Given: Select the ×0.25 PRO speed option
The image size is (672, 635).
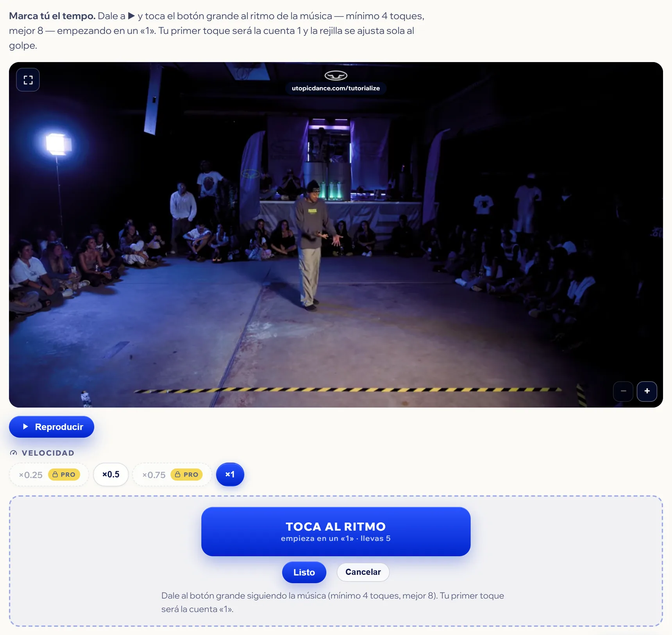Looking at the screenshot, I should (49, 474).
